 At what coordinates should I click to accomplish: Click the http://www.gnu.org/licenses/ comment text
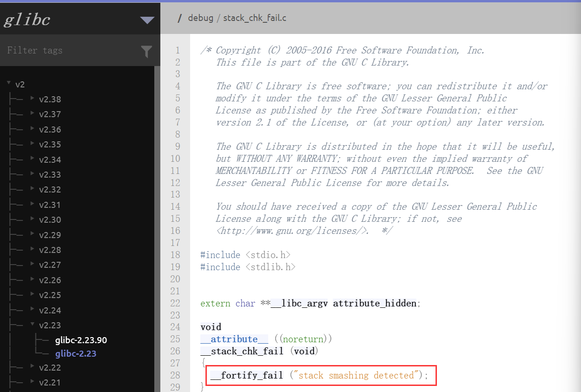(292, 231)
